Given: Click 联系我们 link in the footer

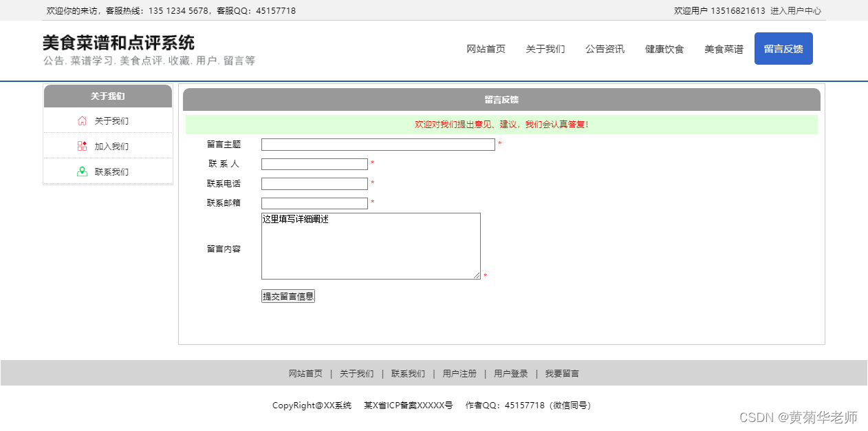Looking at the screenshot, I should tap(408, 373).
